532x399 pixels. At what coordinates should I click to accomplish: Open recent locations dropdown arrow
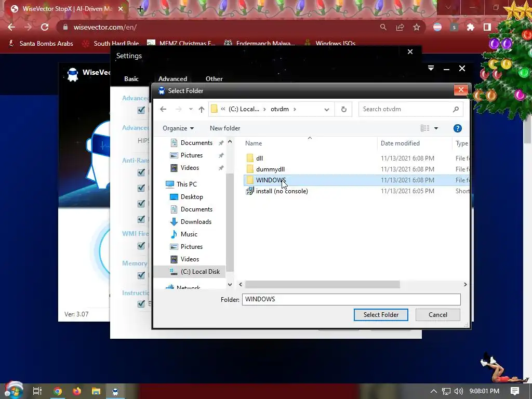[x=191, y=109]
